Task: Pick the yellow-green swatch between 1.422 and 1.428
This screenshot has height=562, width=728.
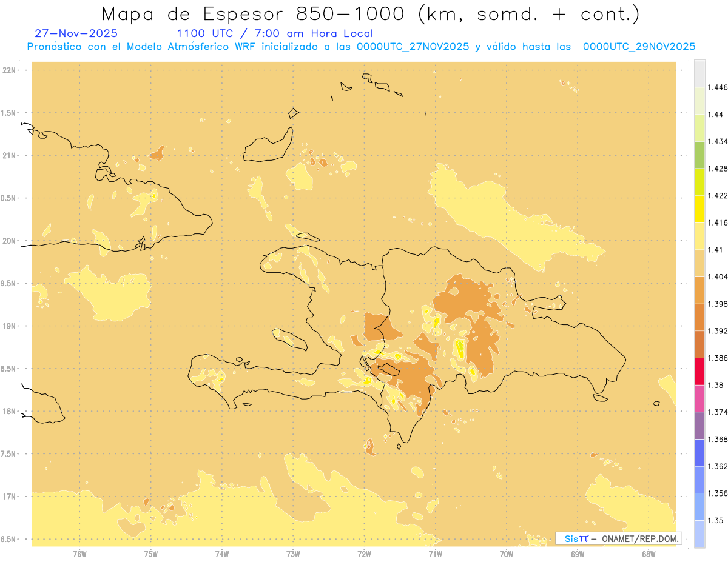Action: pyautogui.click(x=699, y=182)
